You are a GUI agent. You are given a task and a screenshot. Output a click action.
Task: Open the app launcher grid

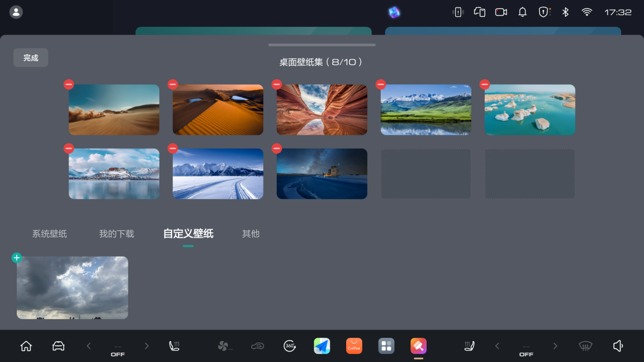(x=386, y=346)
